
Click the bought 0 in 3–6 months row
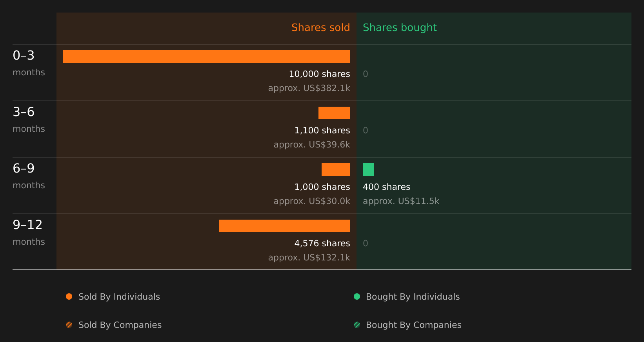pyautogui.click(x=366, y=131)
